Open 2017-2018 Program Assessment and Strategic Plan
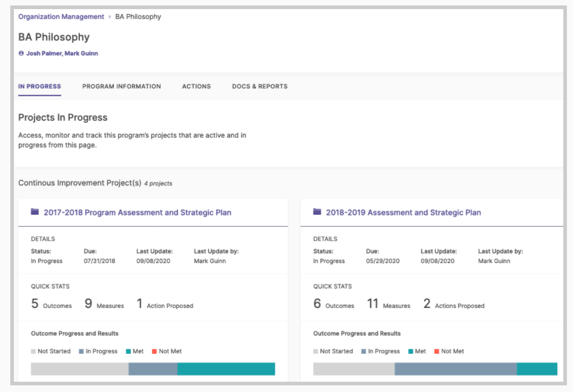This screenshot has height=392, width=573. click(137, 212)
